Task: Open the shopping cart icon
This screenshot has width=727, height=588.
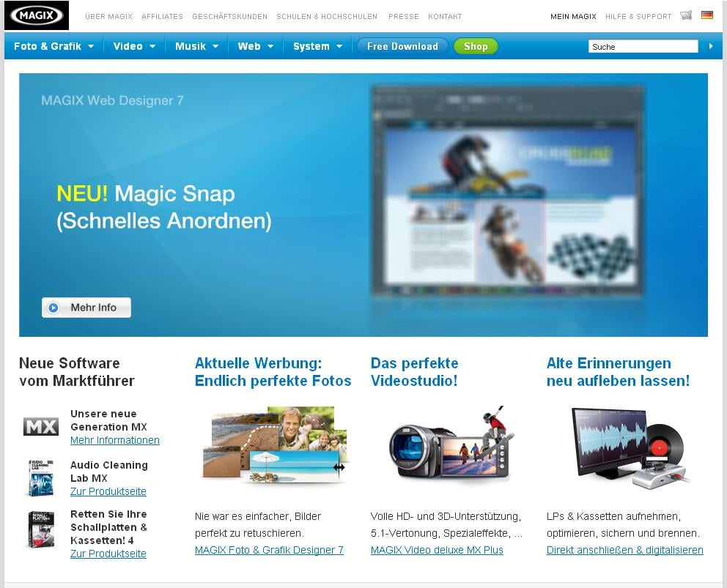Action: [x=686, y=15]
